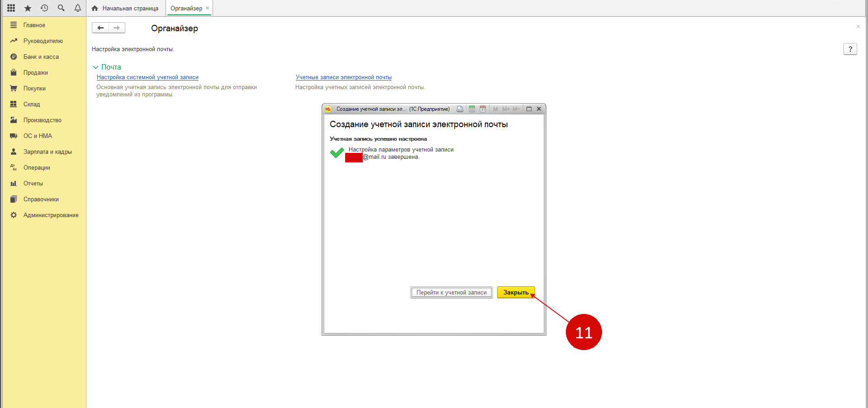Maximize the account creation dialog
The width and height of the screenshot is (868, 408).
point(529,109)
